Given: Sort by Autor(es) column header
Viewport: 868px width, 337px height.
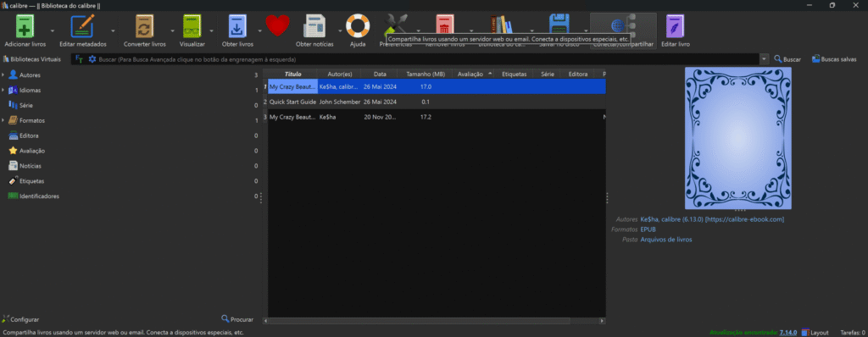Looking at the screenshot, I should (x=339, y=74).
